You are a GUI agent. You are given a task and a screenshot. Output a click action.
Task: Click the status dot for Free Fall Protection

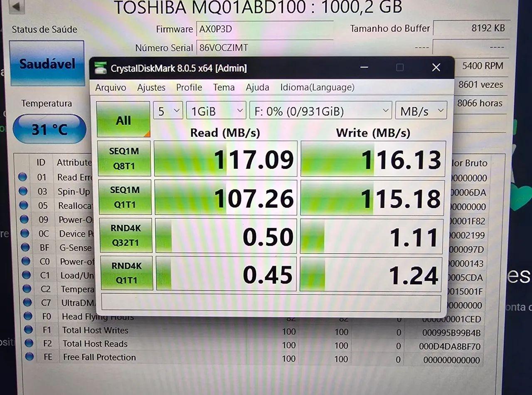(x=29, y=356)
